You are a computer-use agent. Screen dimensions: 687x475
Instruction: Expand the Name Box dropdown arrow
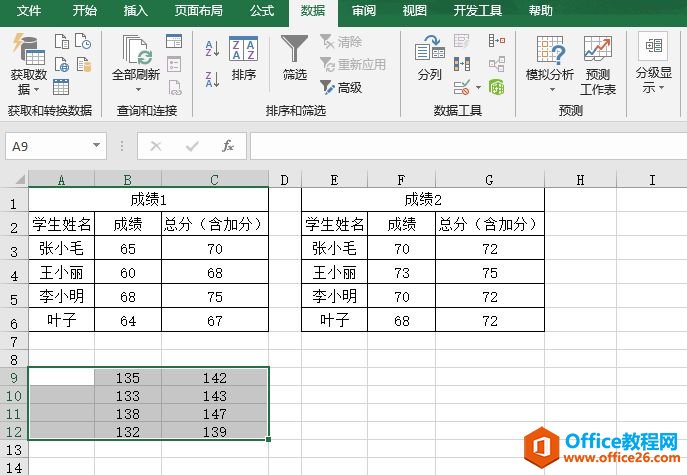(96, 145)
